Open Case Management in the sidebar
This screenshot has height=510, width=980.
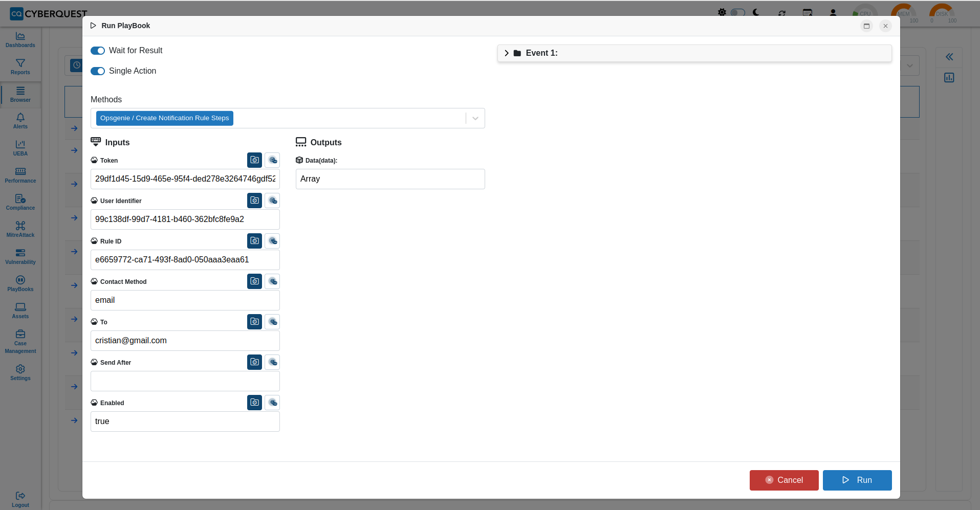(20, 342)
